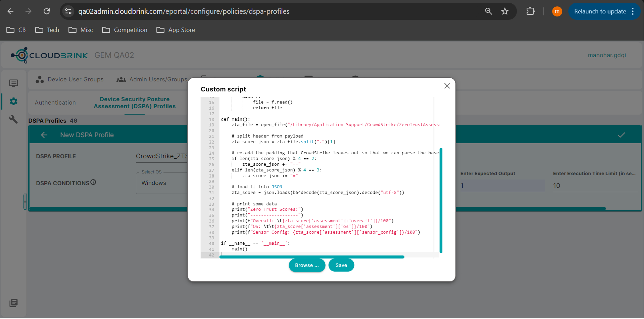
Task: Close the Custom script dialog
Action: pyautogui.click(x=447, y=86)
